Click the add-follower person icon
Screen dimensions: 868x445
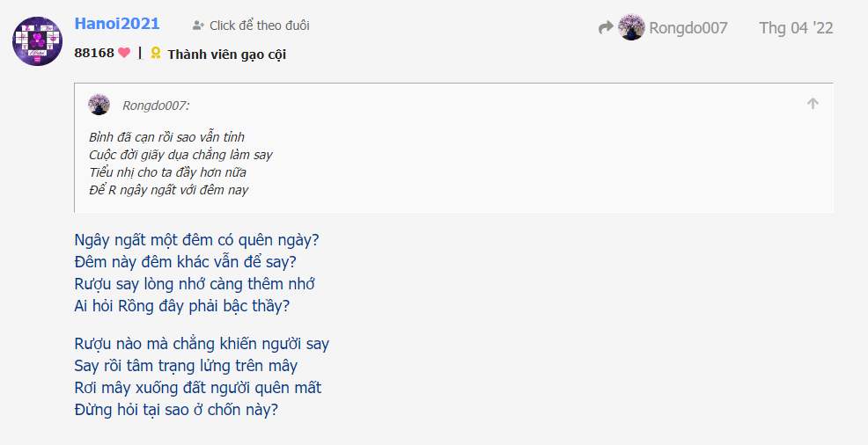pos(198,26)
